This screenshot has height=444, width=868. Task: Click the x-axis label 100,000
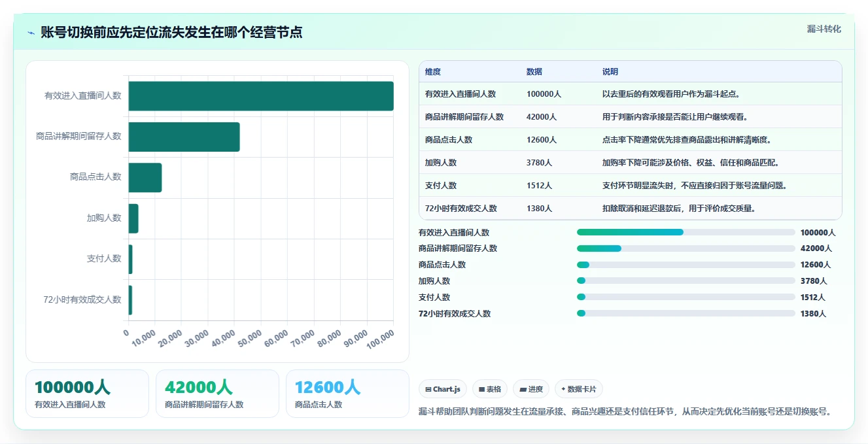pyautogui.click(x=382, y=340)
